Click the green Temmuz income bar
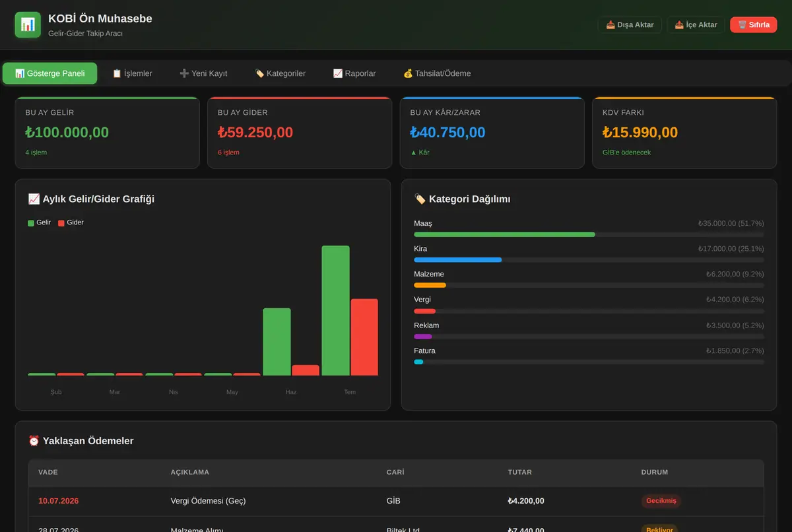 click(335, 310)
